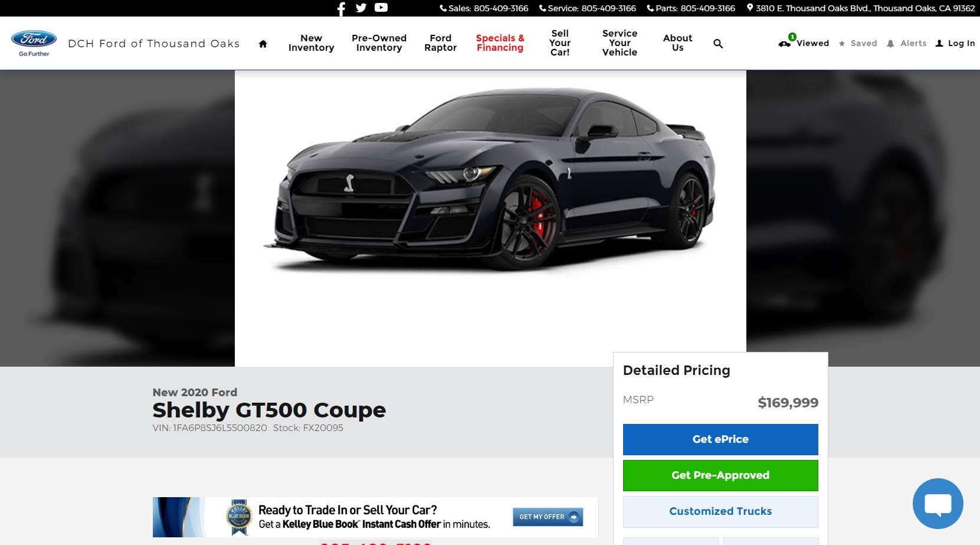Expand the Pre-Owned Inventory menu

click(379, 43)
